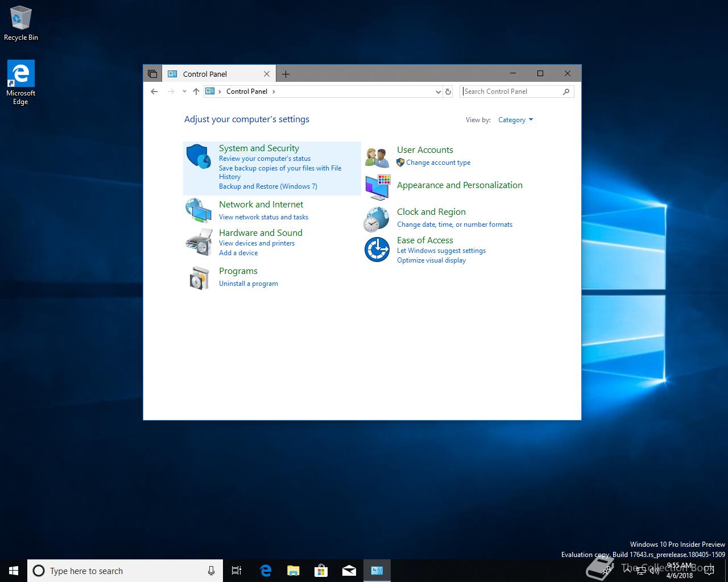The image size is (728, 582).
Task: Open Programs category heading
Action: [x=238, y=271]
